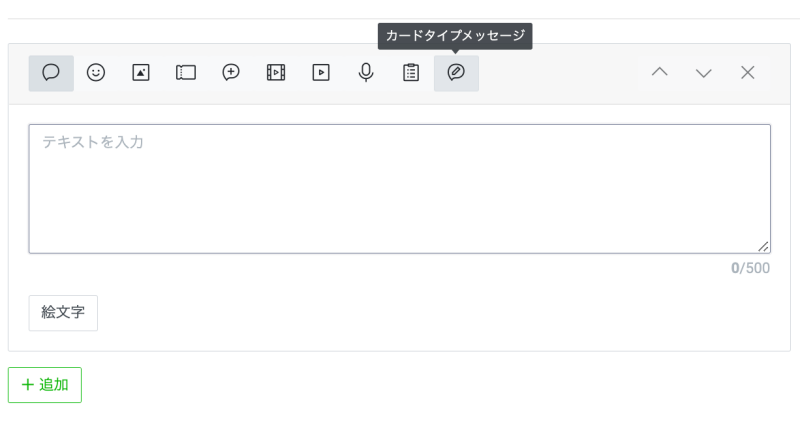800x422 pixels.
Task: Move message block down with chevron
Action: click(x=704, y=73)
